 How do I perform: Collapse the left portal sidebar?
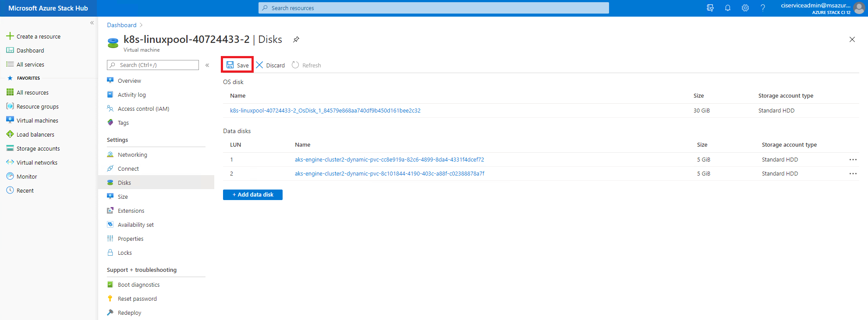click(92, 23)
